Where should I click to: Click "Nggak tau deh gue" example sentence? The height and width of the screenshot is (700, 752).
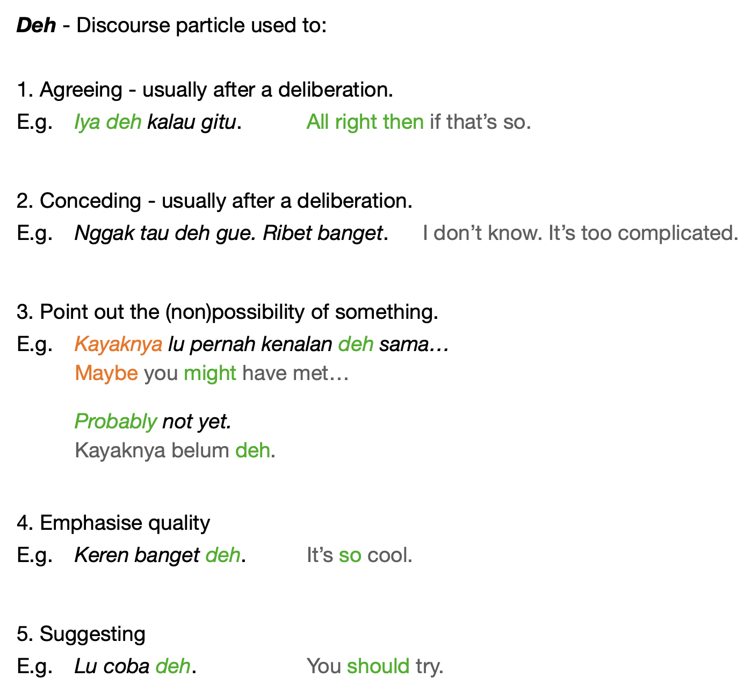(x=165, y=234)
